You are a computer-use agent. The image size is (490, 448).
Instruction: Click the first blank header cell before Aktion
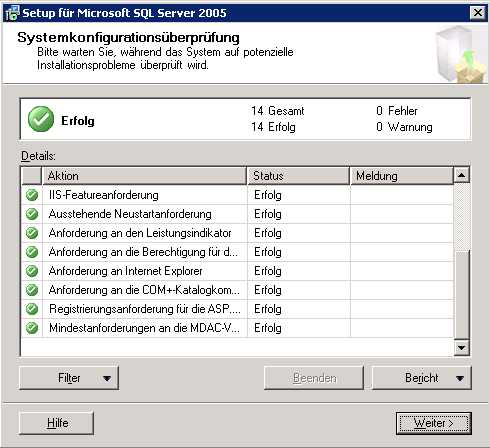(x=32, y=176)
